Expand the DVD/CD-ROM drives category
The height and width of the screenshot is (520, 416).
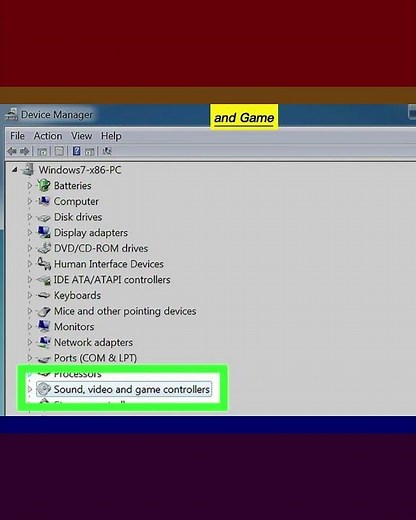click(x=30, y=248)
